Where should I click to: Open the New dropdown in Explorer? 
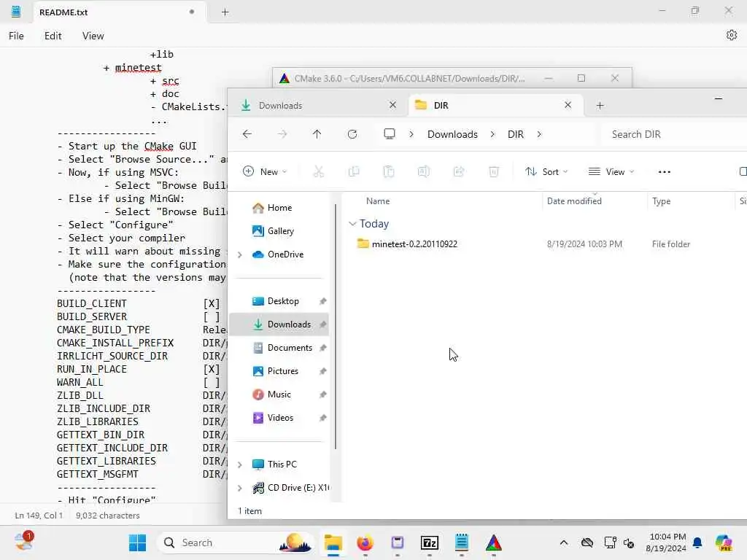click(265, 172)
